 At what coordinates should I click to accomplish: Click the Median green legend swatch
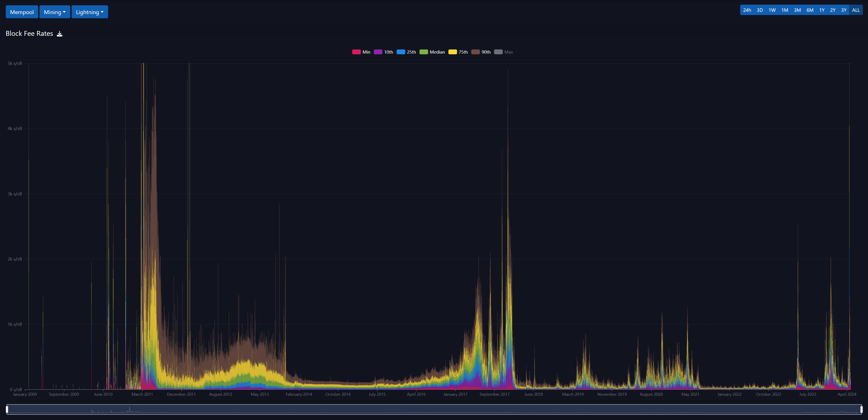[423, 52]
